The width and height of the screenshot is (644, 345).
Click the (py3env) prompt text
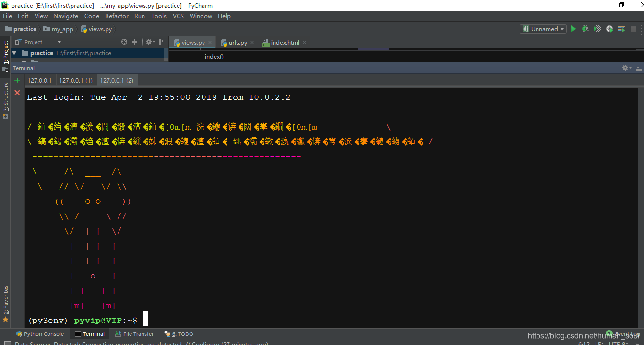click(x=49, y=320)
